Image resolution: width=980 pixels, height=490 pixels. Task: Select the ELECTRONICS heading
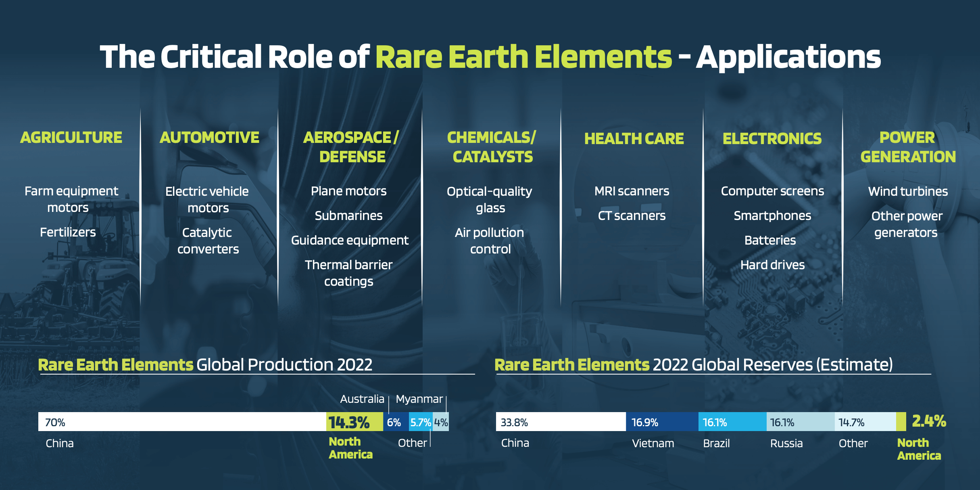(x=772, y=139)
